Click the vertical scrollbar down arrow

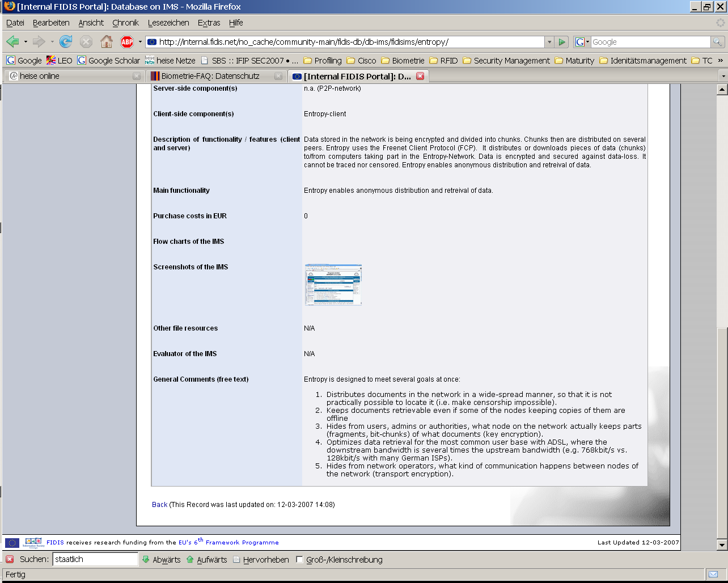coord(722,545)
